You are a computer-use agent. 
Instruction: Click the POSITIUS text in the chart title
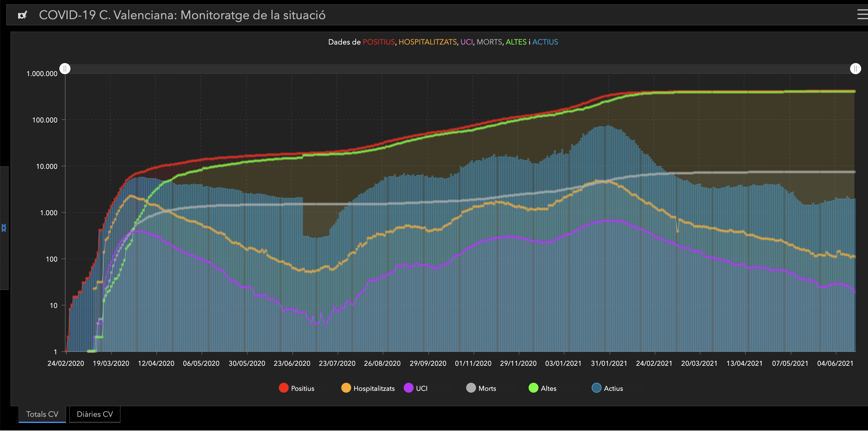tap(378, 42)
